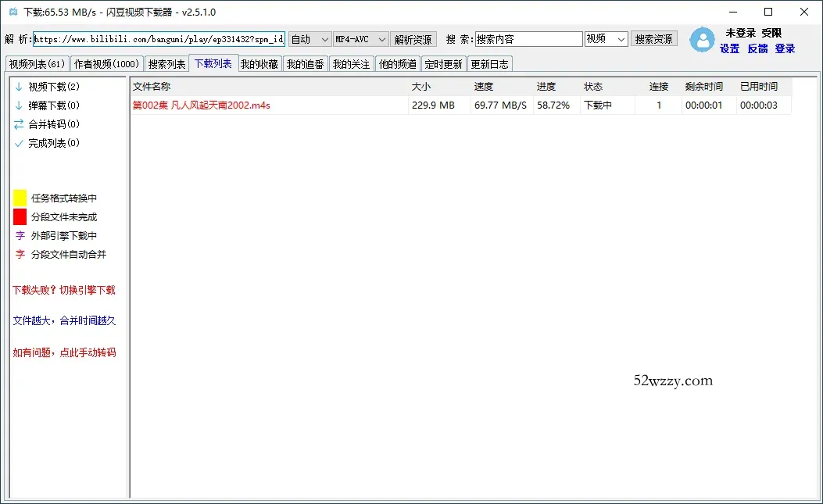Screen dimensions: 823x504
Task: Click the down-arrow icon beside 弹幕下载(0)
Action: click(19, 105)
